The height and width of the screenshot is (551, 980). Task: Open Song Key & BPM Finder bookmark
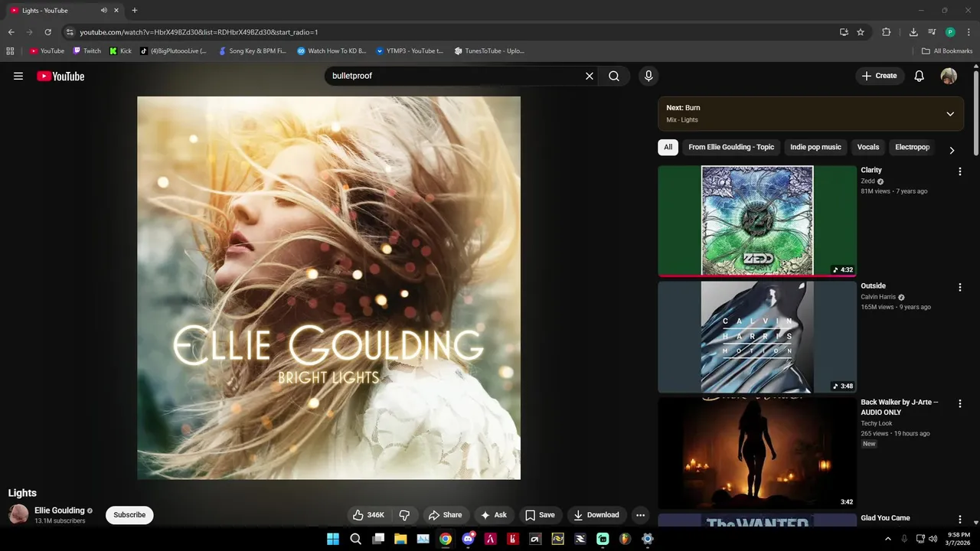[x=252, y=51]
